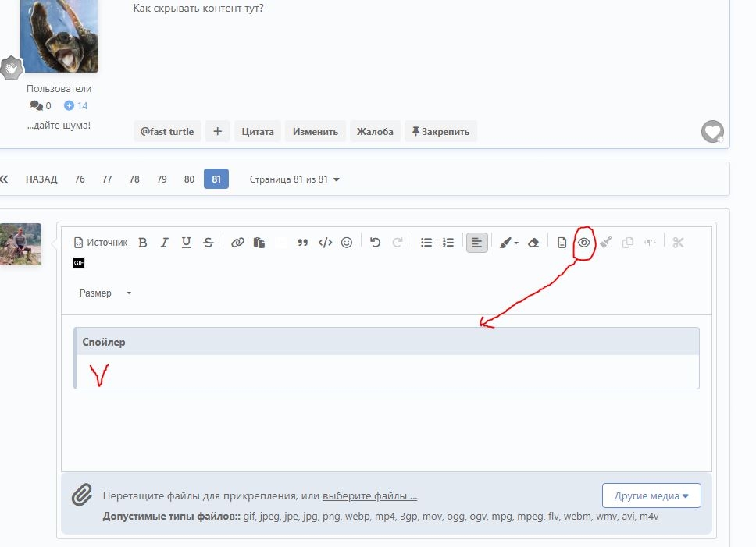The height and width of the screenshot is (547, 756).
Task: Click the Цитата button under the post
Action: pyautogui.click(x=258, y=131)
